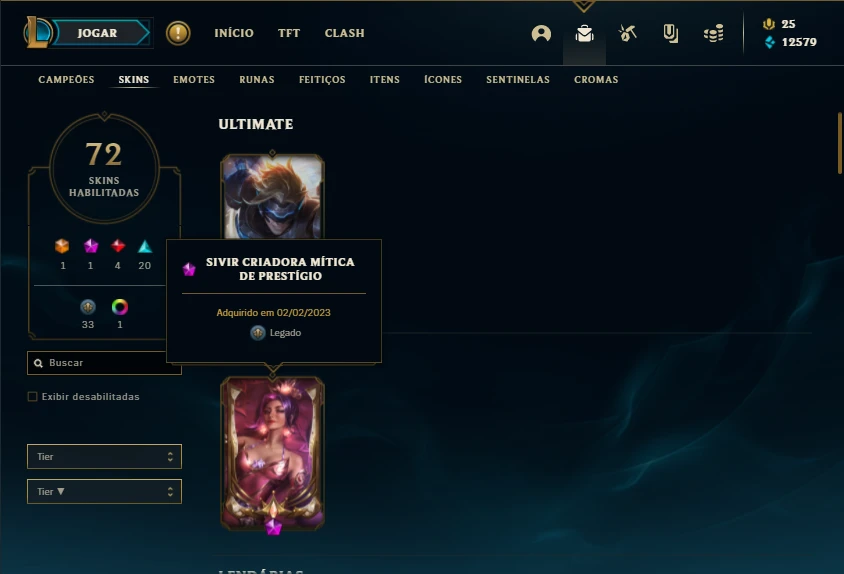Open the profile icon in top bar
This screenshot has width=844, height=574.
[541, 33]
